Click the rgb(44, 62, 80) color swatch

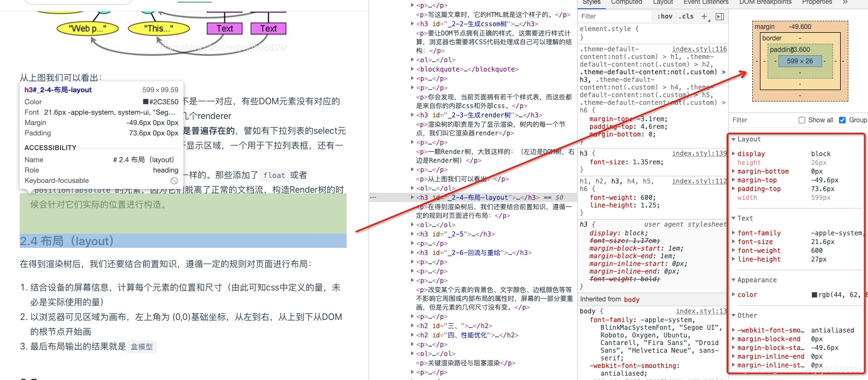[815, 295]
